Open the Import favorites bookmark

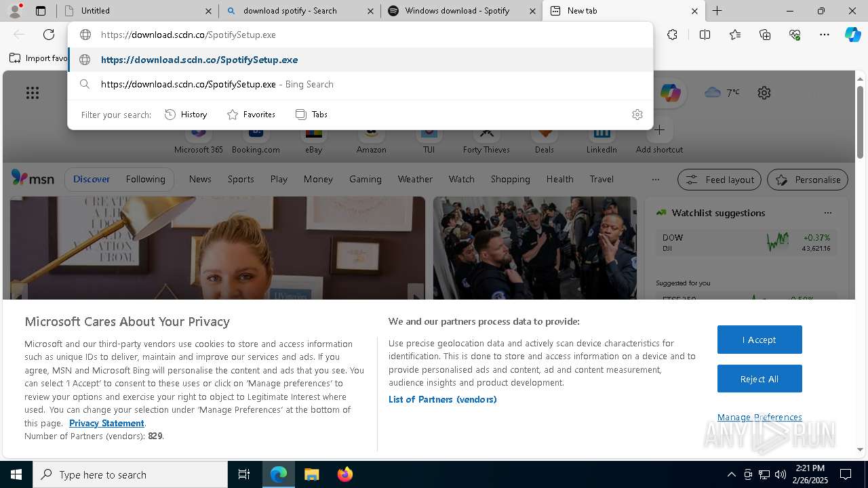[x=39, y=58]
